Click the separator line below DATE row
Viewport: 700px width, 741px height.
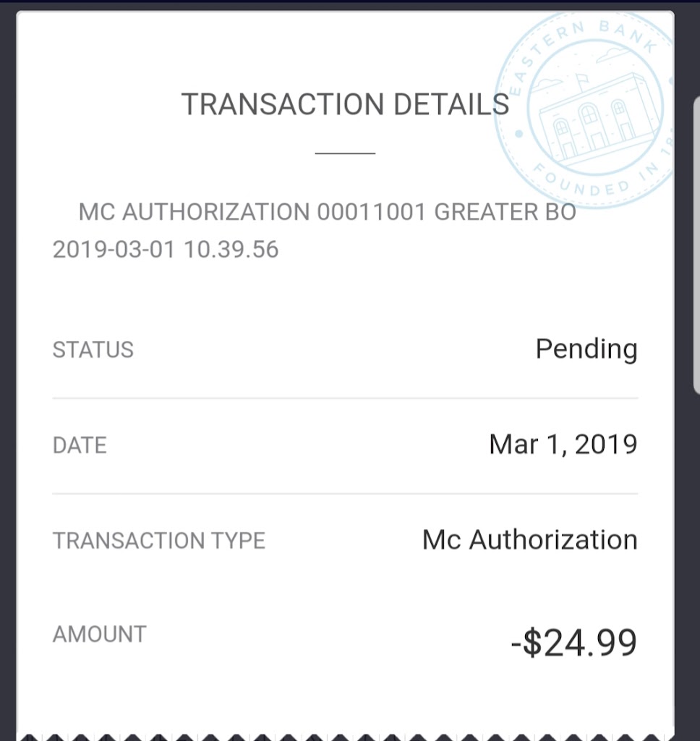tap(345, 494)
